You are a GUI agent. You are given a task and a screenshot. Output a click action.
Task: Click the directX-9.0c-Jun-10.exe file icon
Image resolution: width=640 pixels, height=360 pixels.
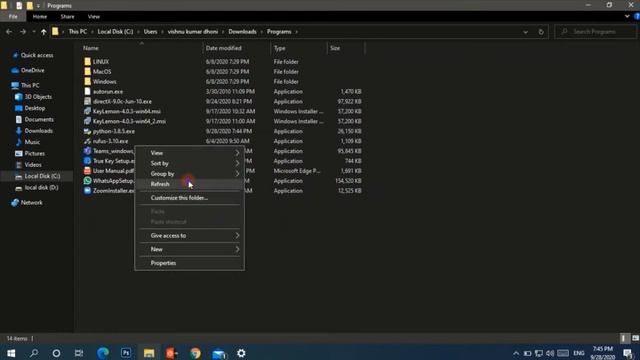point(87,101)
